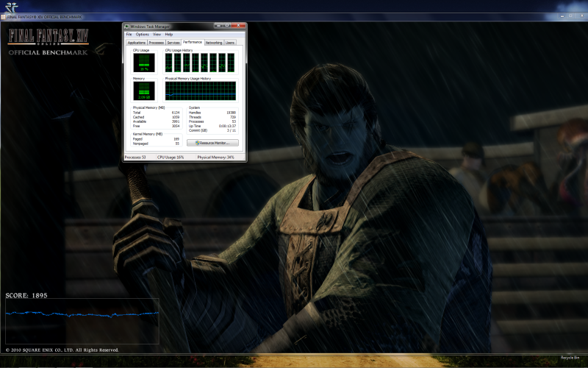Viewport: 588px width, 368px height.
Task: Click the Total physical memory value 6134
Action: pos(176,113)
